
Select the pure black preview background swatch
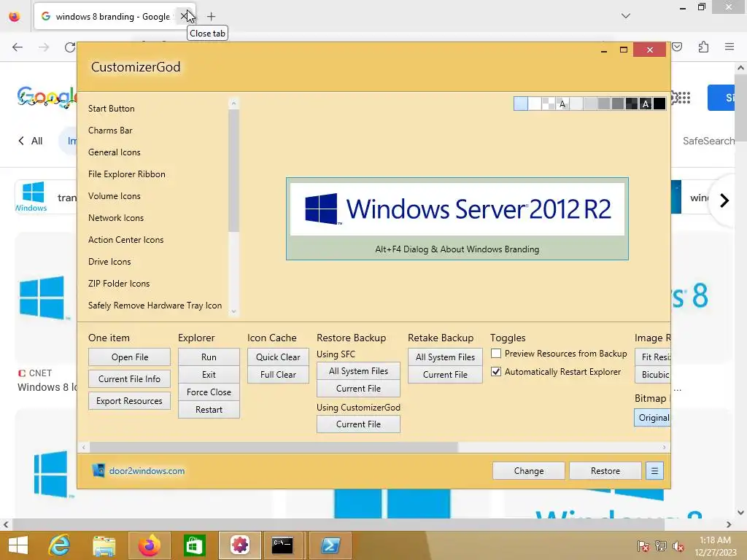click(659, 104)
